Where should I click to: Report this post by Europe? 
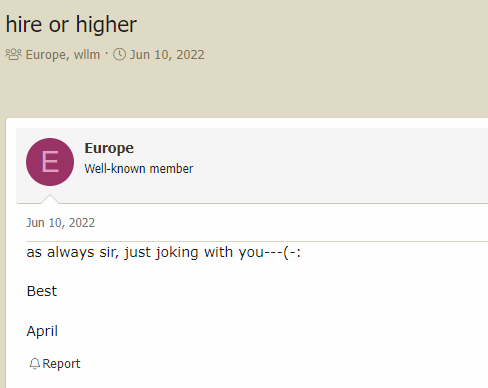click(x=55, y=364)
